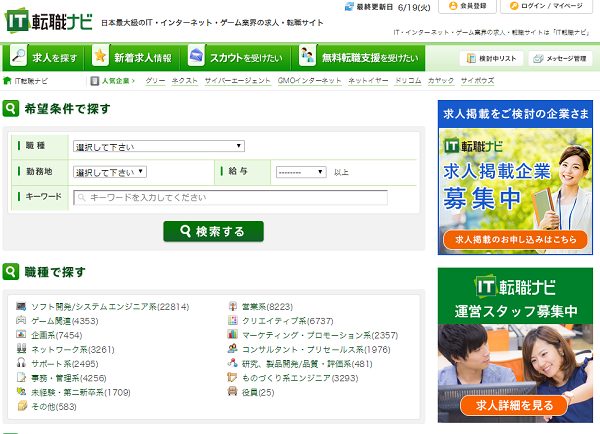Image resolution: width=600 pixels, height=434 pixels.
Task: Click the headphones icon beside サポート系
Action: 22,364
